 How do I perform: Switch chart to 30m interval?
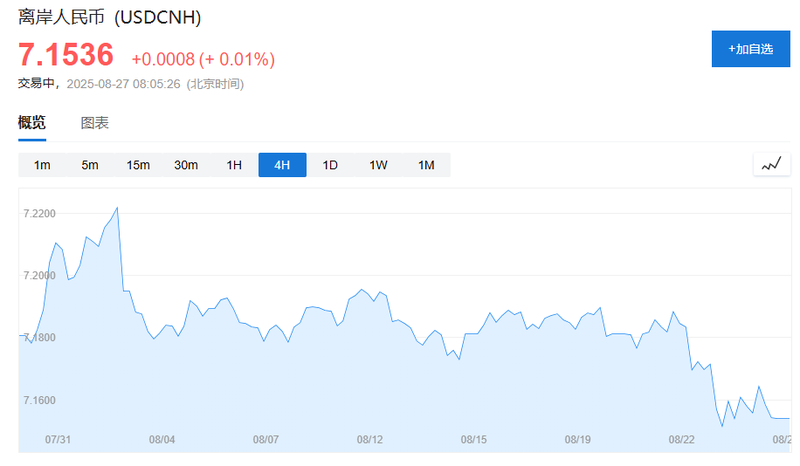tap(186, 165)
